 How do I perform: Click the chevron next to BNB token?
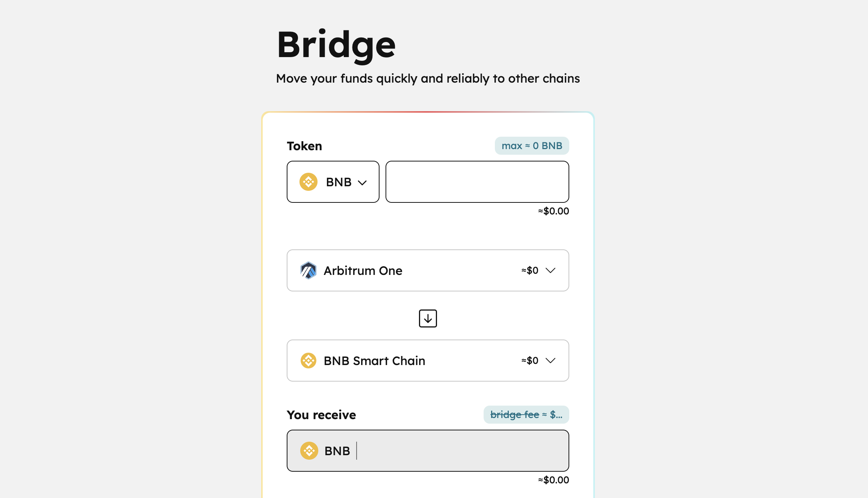362,183
